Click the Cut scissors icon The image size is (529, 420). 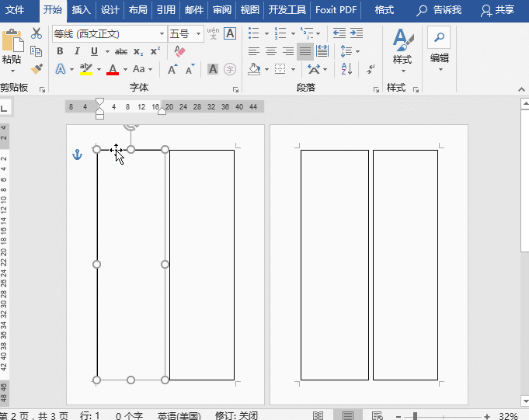tap(36, 34)
